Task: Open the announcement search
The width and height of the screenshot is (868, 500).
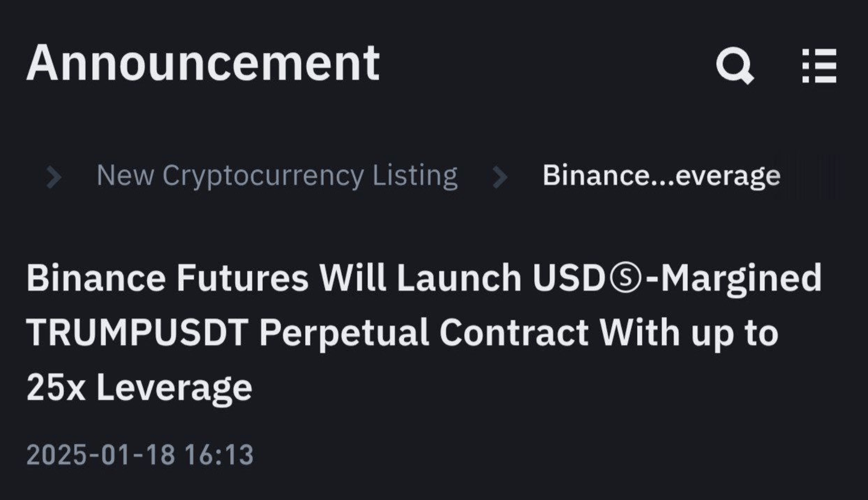Action: 734,65
